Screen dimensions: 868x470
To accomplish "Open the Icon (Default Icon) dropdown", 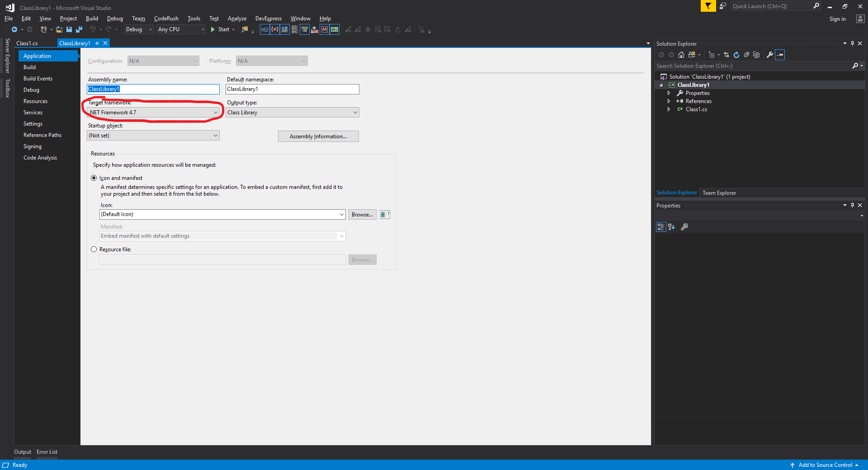I will point(222,214).
